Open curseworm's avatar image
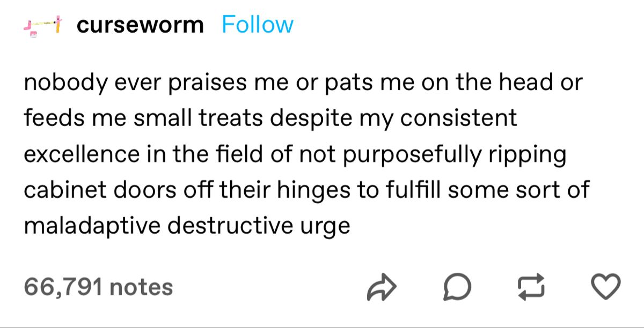644x328 pixels. coord(43,25)
